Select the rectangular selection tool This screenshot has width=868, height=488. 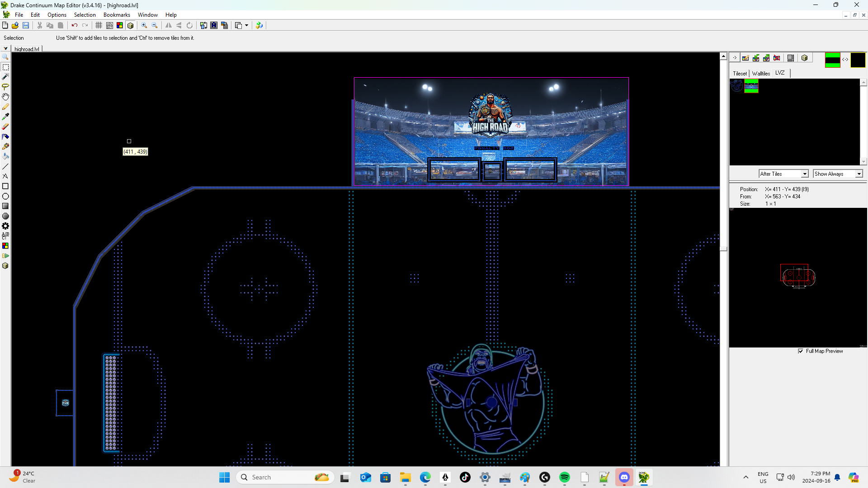coord(5,67)
